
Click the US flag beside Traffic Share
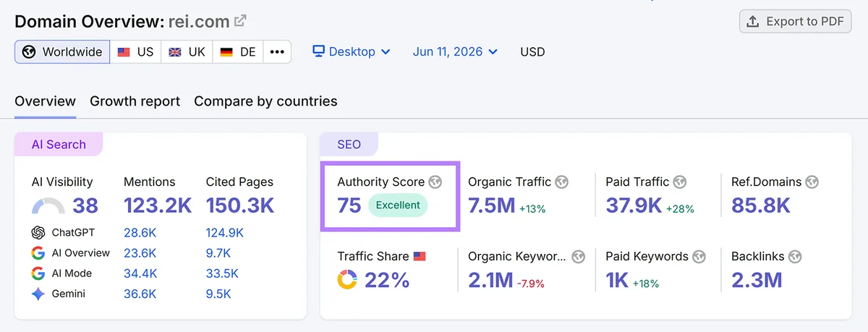pyautogui.click(x=420, y=256)
